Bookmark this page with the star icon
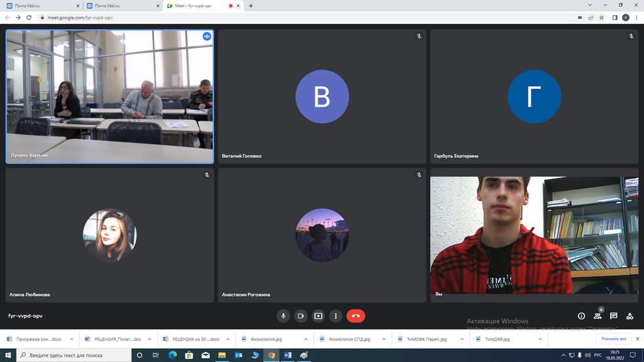Viewport: 644px width, 362px height. pos(602,18)
